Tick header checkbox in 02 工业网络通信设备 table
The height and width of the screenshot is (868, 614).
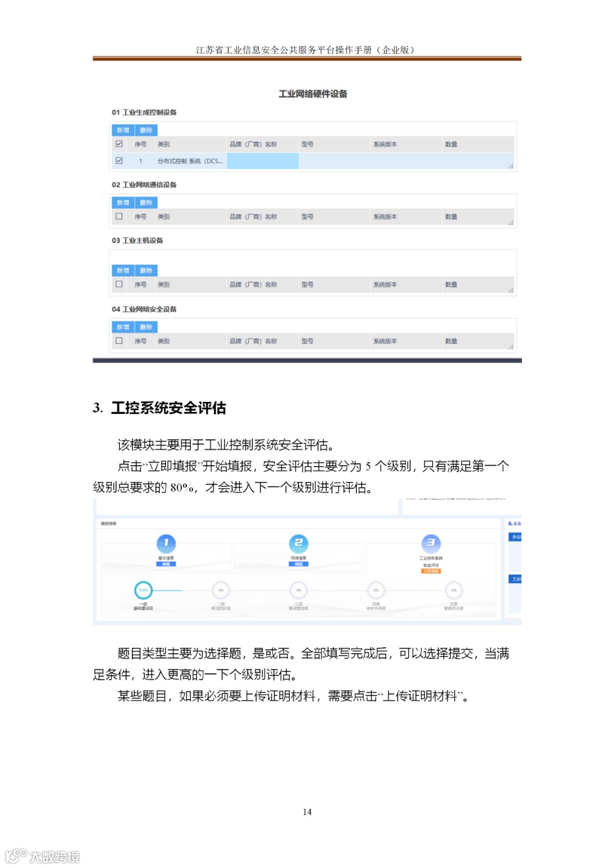[x=119, y=216]
